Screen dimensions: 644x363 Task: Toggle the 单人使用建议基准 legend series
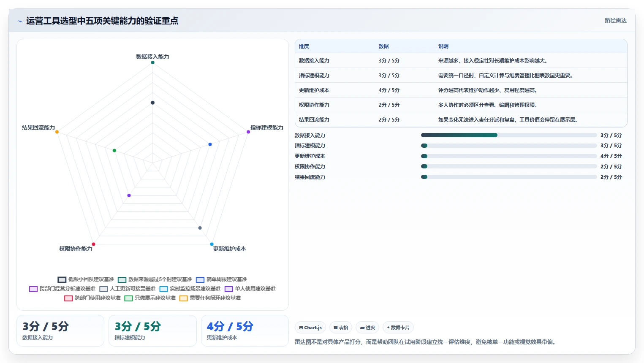tap(250, 289)
